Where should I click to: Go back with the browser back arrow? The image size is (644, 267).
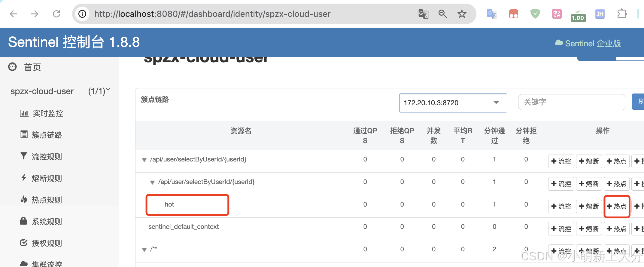pyautogui.click(x=14, y=14)
